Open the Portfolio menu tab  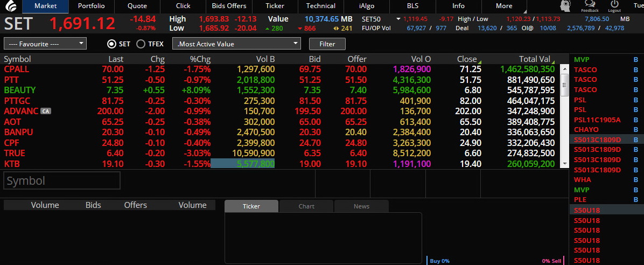pyautogui.click(x=91, y=6)
